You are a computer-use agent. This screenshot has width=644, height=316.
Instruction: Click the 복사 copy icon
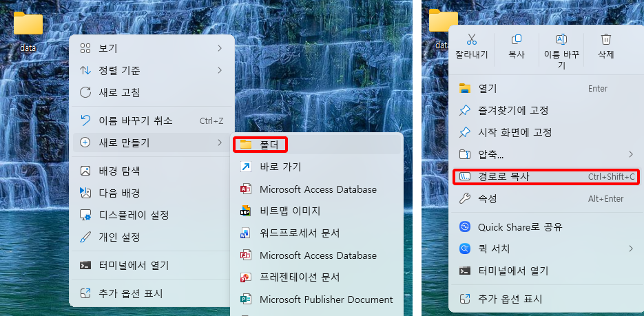coord(517,39)
